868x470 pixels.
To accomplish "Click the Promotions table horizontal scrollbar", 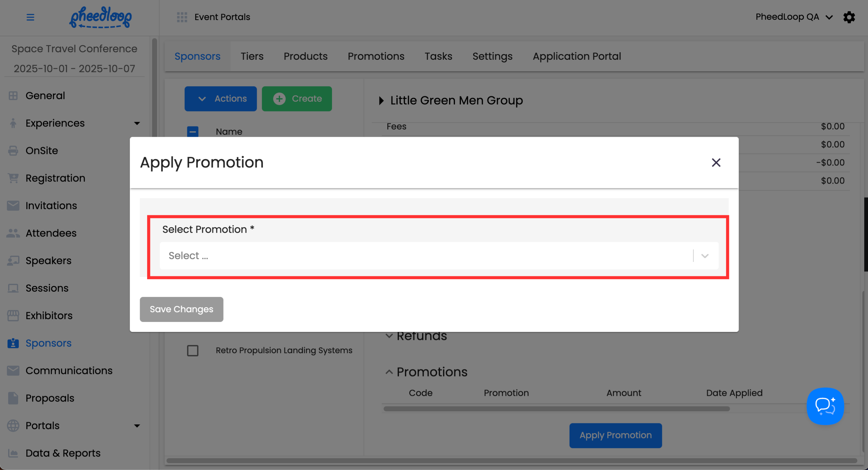I will coord(556,409).
